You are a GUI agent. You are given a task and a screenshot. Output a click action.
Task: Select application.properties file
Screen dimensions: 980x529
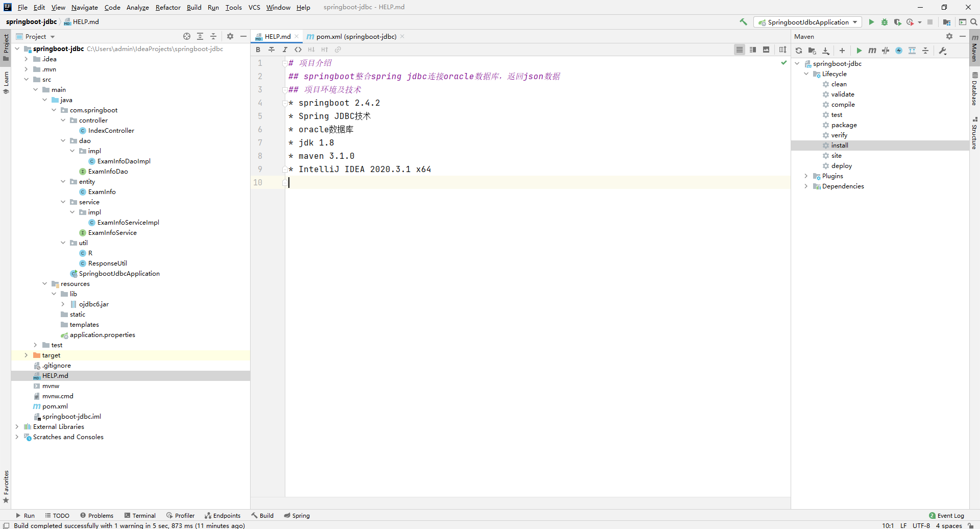[x=102, y=334]
